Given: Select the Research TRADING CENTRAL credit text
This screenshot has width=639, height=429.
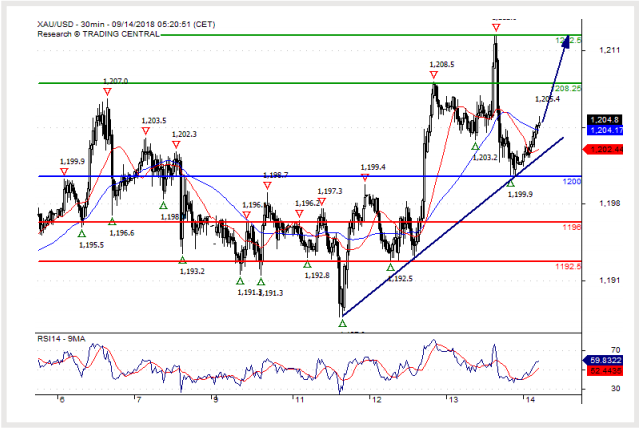Looking at the screenshot, I should click(x=98, y=34).
